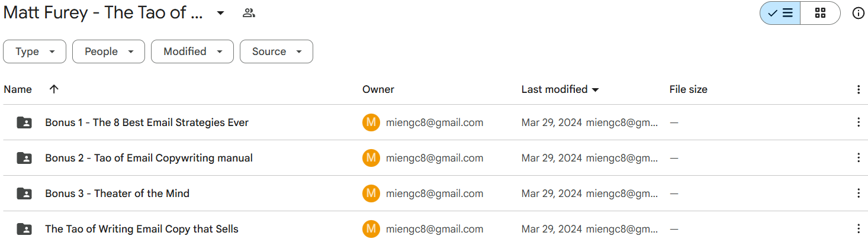Open Bonus 1 - The 8 Best Email Strategies folder
Screen dimensions: 868x242
point(147,122)
